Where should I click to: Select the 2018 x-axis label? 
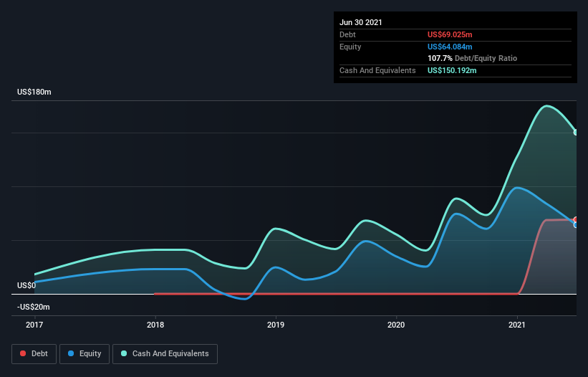coord(155,325)
